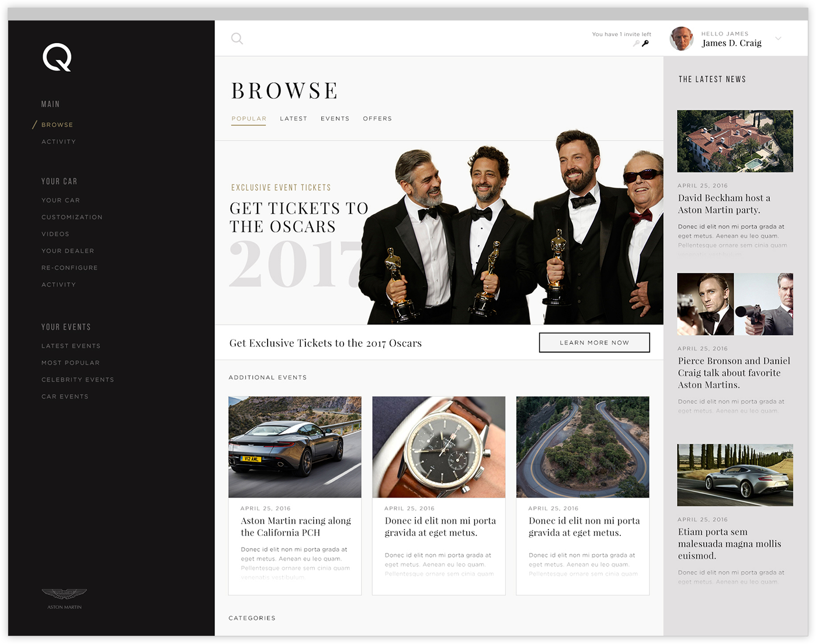
Task: Select the Offers tab
Action: point(377,119)
